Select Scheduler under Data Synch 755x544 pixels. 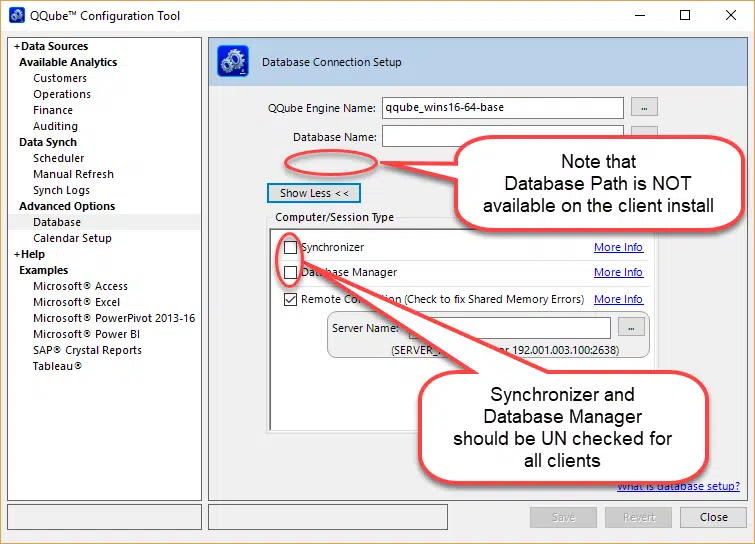coord(58,158)
